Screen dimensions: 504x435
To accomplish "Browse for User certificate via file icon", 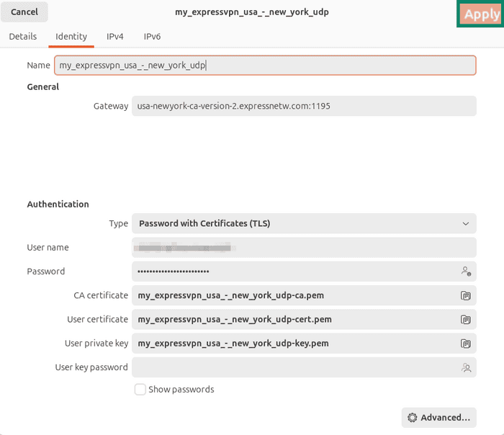I will (466, 320).
